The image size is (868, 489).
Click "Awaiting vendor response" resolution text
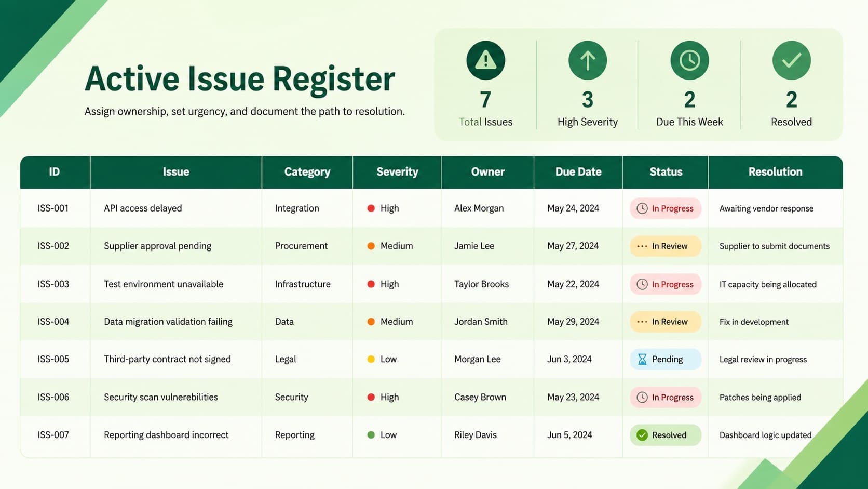click(766, 208)
